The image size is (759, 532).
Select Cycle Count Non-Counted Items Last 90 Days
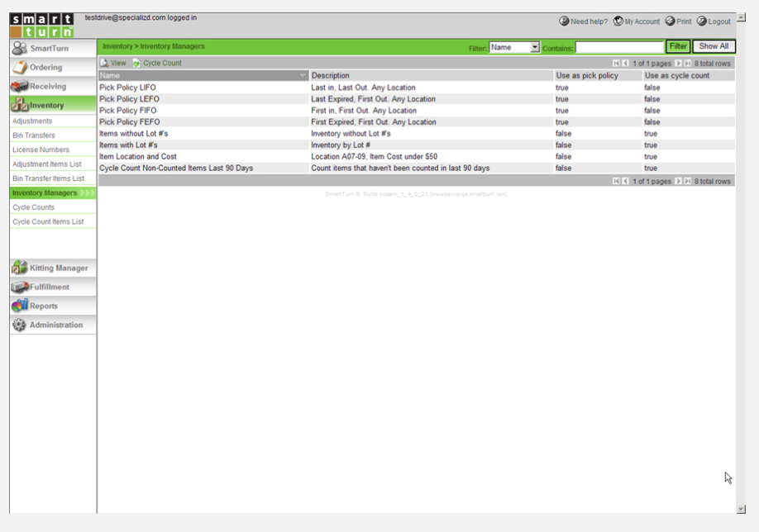pyautogui.click(x=417, y=169)
